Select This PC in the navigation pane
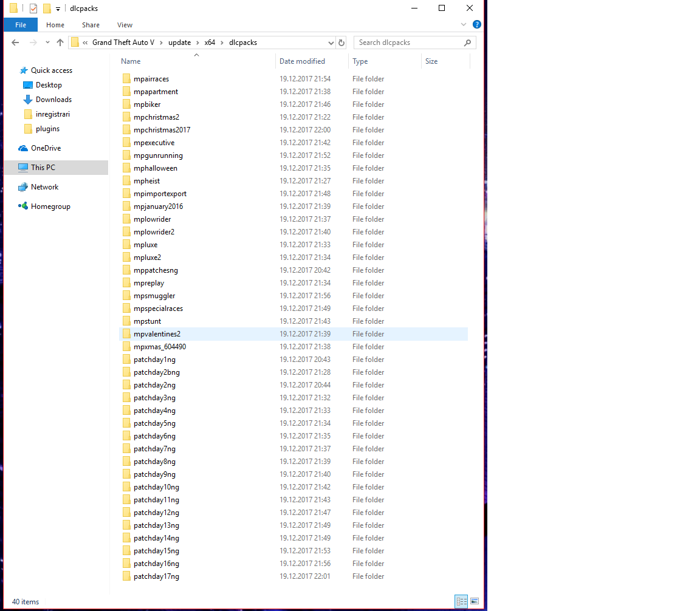 [x=43, y=168]
